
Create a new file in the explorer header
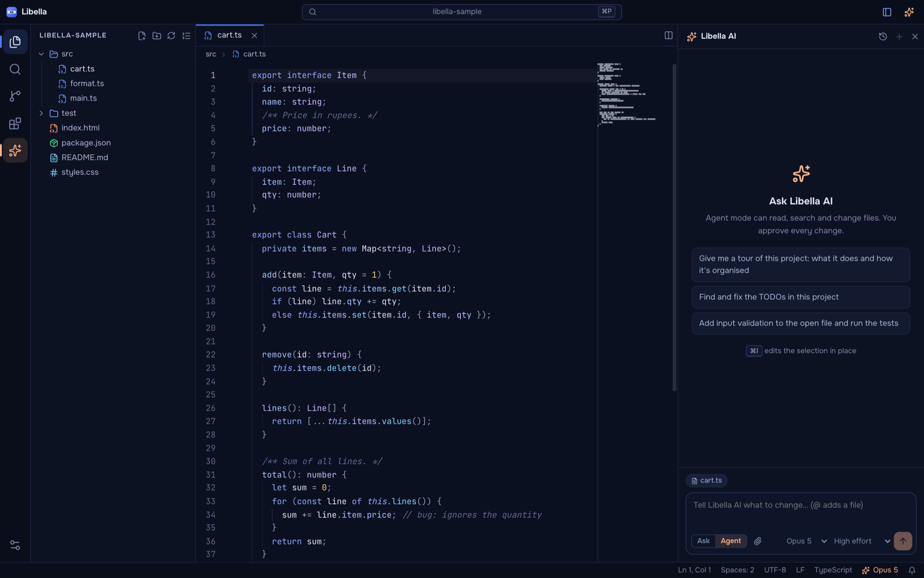pos(142,36)
